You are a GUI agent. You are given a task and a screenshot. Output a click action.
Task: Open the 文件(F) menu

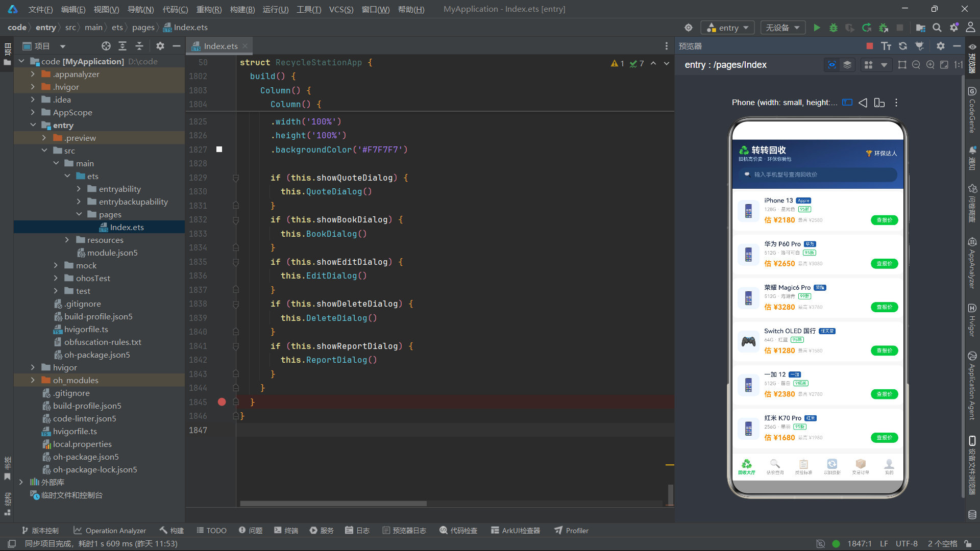[40, 9]
